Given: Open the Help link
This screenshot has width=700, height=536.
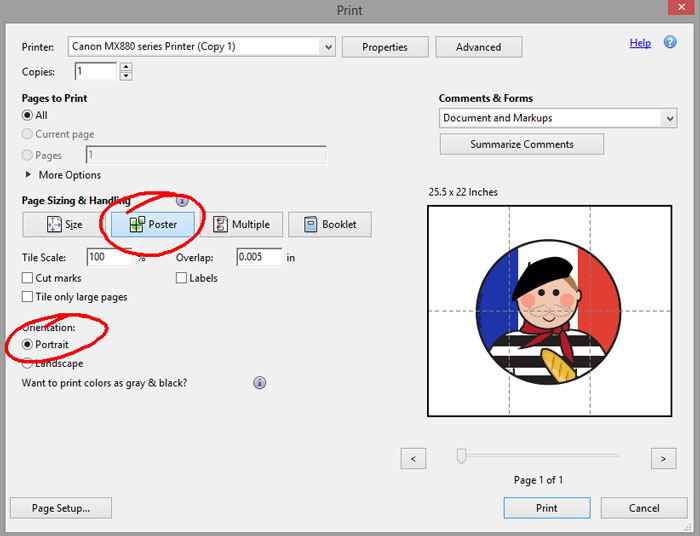Looking at the screenshot, I should point(640,43).
